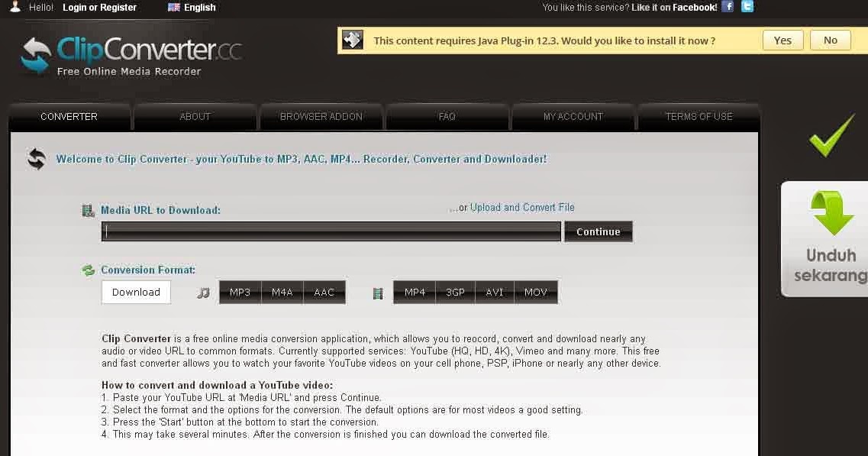Decline Java plug-in install with No
This screenshot has height=456, width=868.
coord(831,40)
